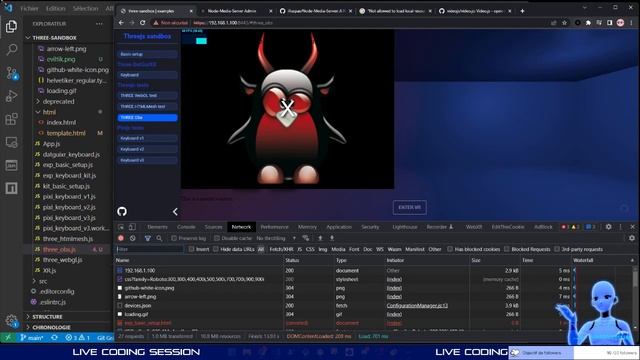Check the Blocked Requests filter

tap(507, 249)
